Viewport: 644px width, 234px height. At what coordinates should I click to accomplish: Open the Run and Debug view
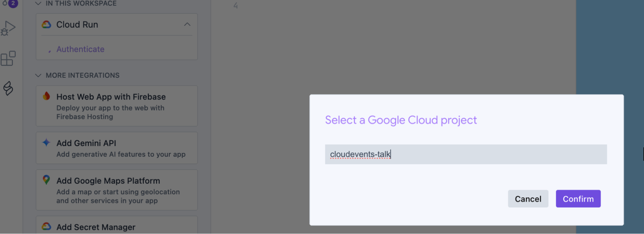click(8, 28)
